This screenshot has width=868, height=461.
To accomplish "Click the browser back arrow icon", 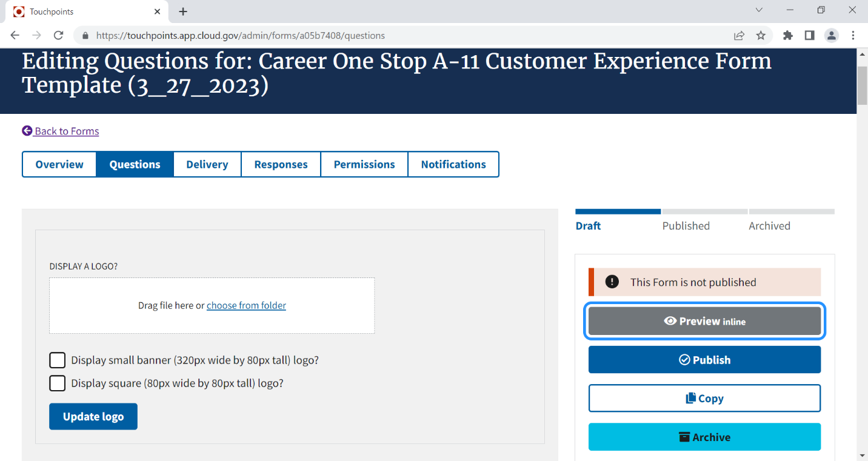I will point(15,36).
